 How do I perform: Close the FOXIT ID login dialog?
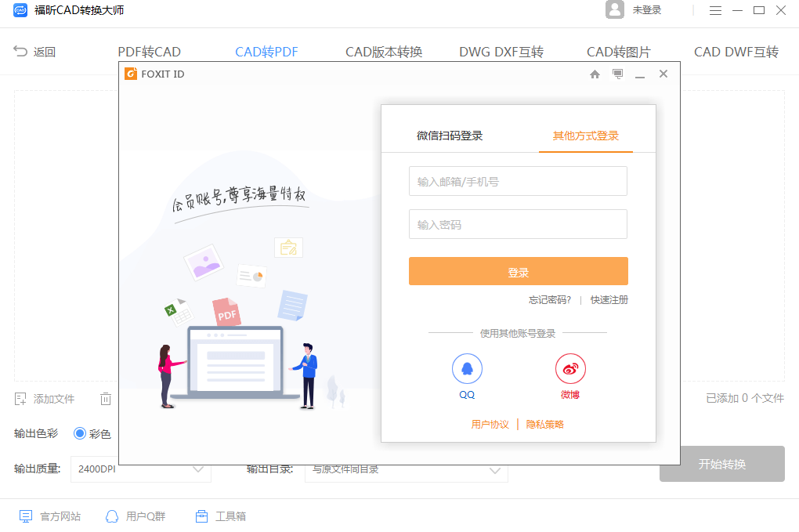[663, 74]
